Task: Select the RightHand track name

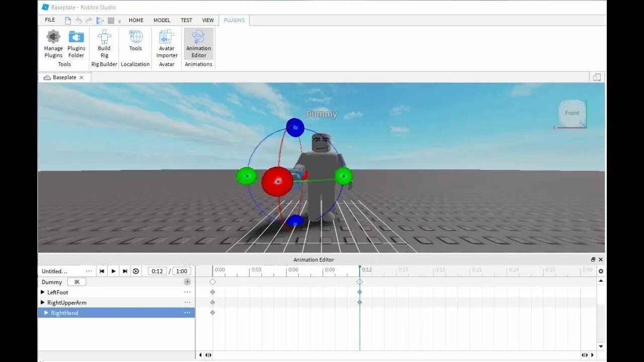Action: point(64,313)
